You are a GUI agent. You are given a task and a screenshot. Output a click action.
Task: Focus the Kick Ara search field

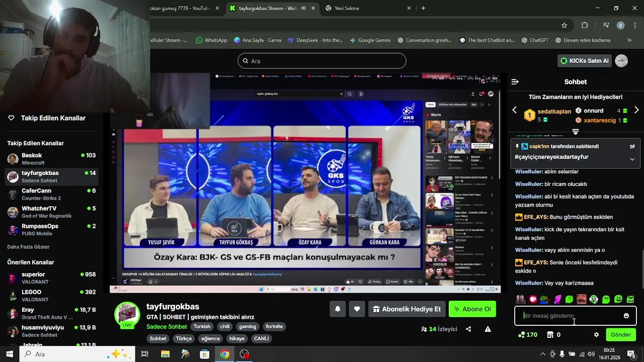pos(322,61)
